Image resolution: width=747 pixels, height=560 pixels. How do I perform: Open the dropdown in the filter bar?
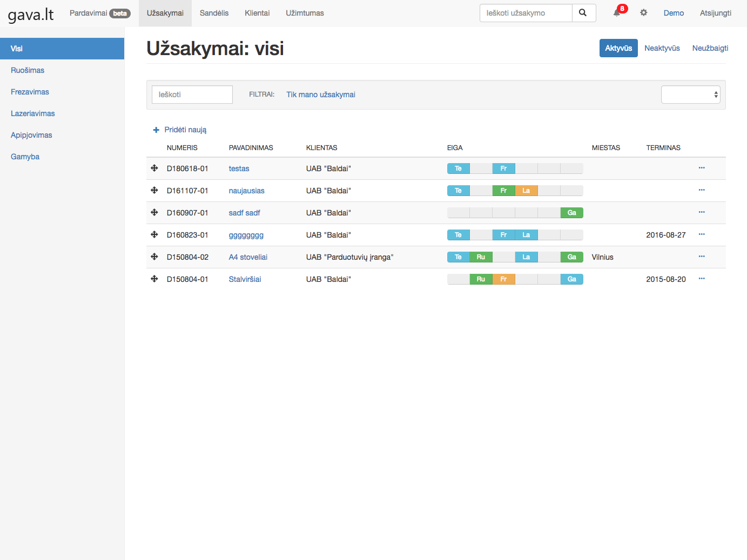(x=690, y=95)
